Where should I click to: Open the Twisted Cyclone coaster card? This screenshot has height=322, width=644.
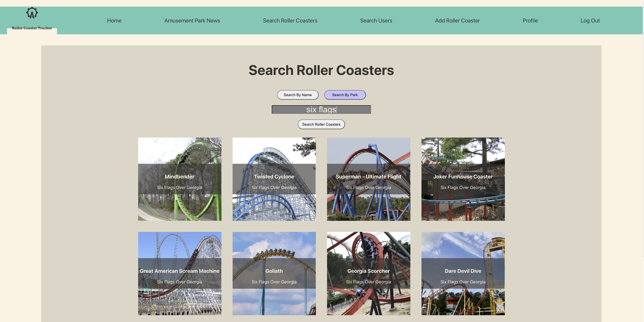point(274,179)
